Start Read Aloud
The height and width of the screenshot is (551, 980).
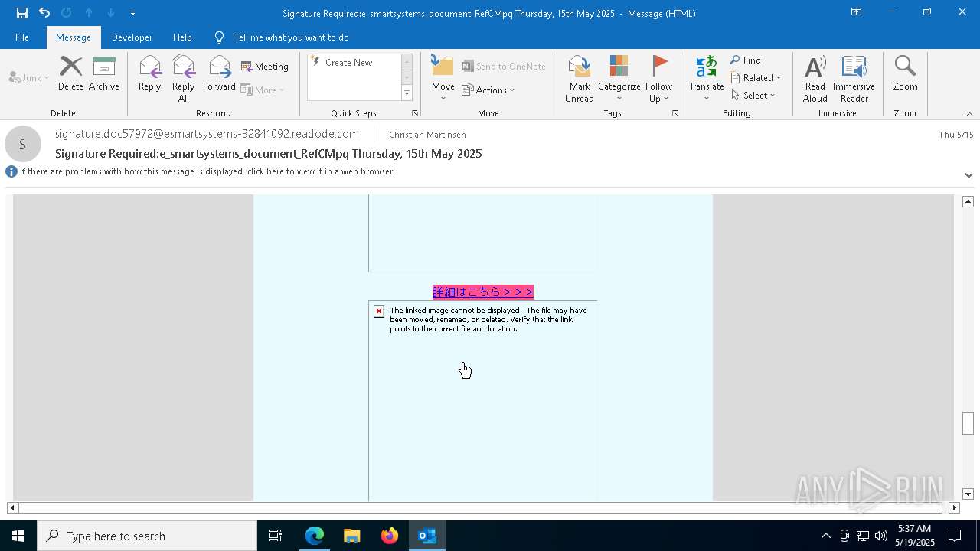click(815, 79)
